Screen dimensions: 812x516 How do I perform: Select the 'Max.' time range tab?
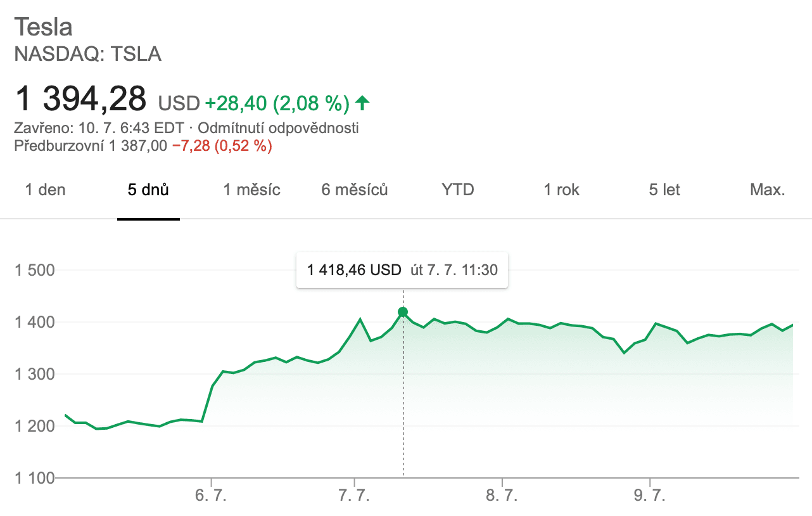click(767, 190)
